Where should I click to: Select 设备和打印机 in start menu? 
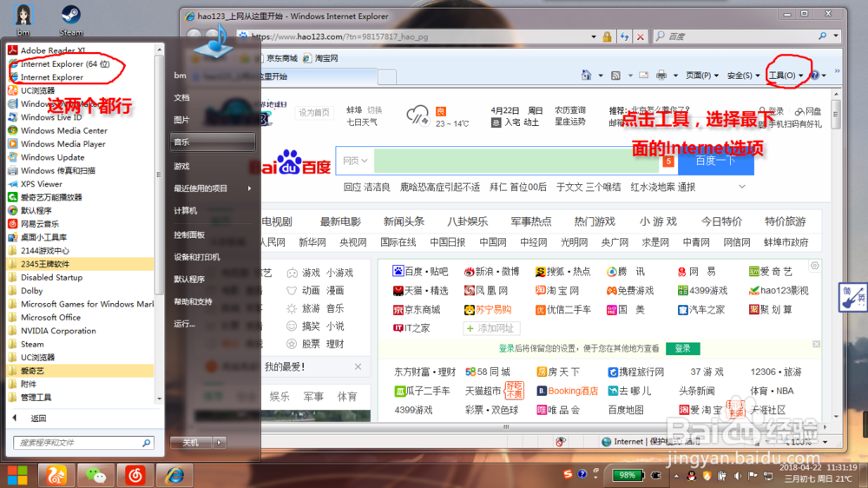[x=197, y=257]
